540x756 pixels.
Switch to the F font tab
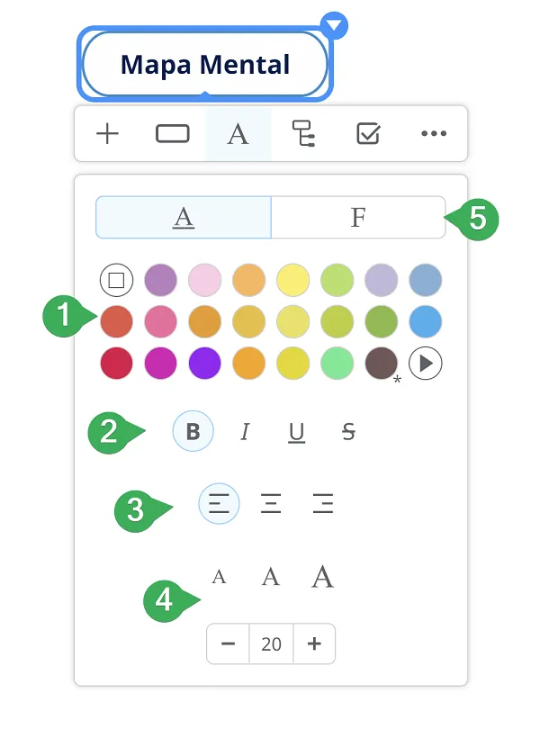(x=358, y=217)
